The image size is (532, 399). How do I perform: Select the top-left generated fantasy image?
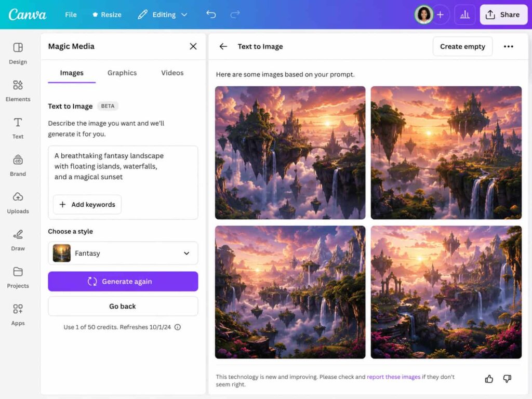point(290,153)
